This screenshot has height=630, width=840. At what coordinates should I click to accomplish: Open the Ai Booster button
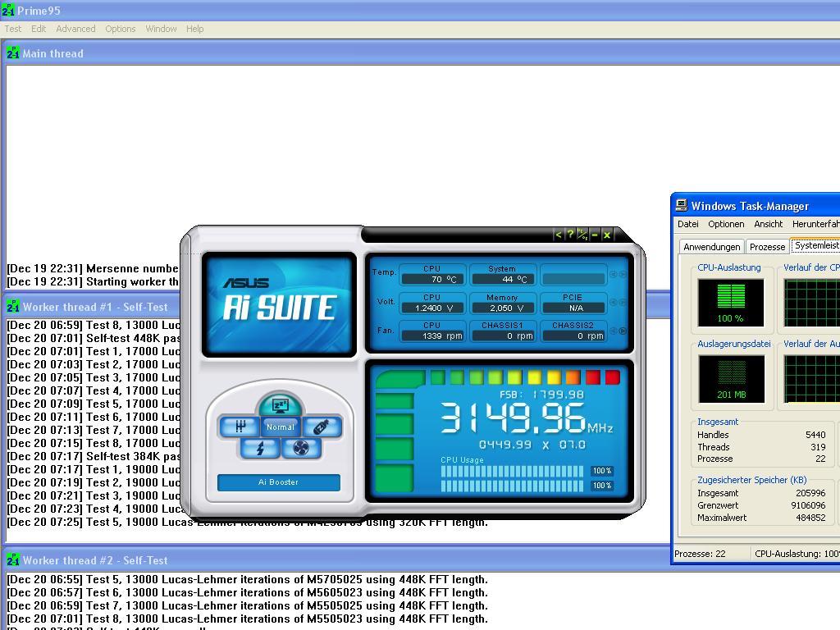(x=279, y=482)
